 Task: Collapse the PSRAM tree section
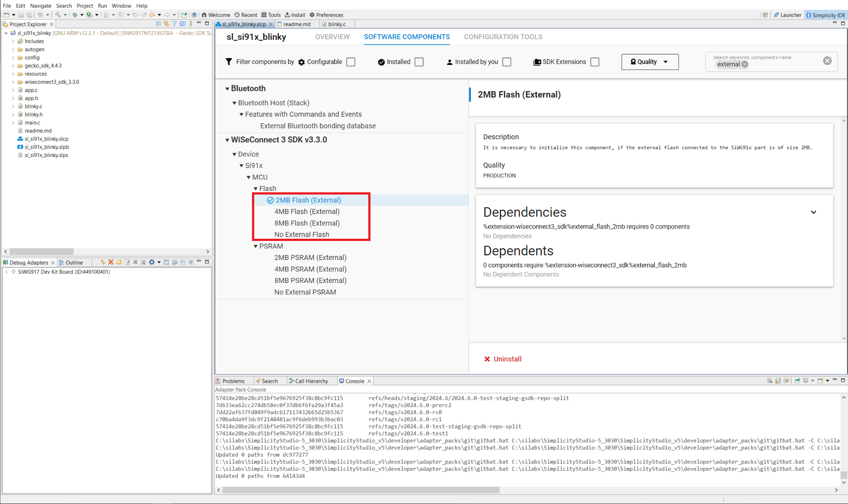[x=256, y=246]
